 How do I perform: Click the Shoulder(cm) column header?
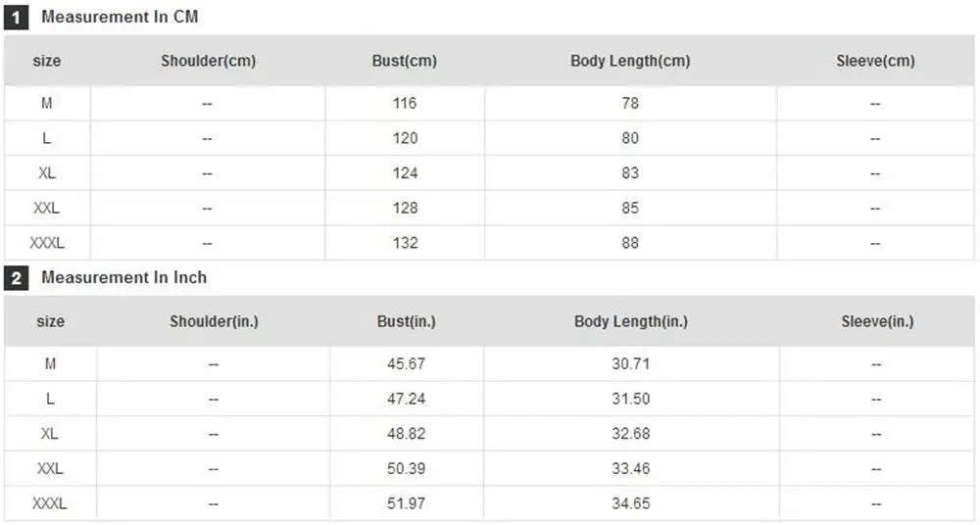[208, 61]
